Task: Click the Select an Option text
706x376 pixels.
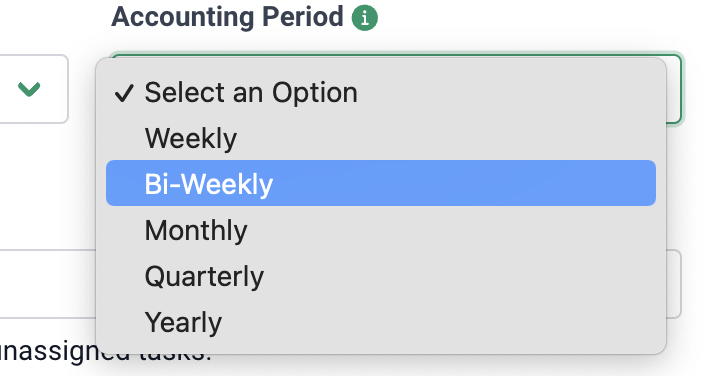Action: point(251,93)
